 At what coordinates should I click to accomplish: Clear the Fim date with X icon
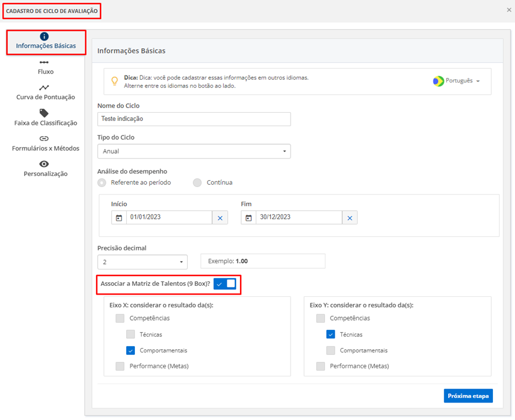coord(349,218)
